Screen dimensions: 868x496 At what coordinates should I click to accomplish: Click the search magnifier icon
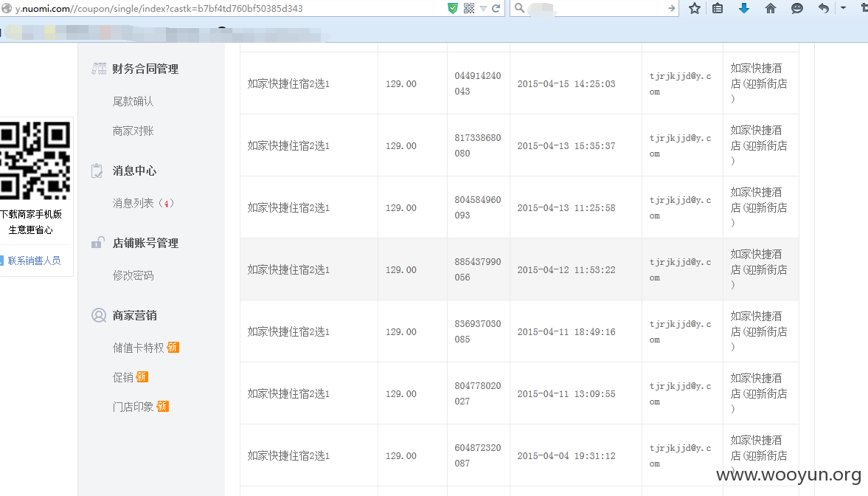click(519, 8)
